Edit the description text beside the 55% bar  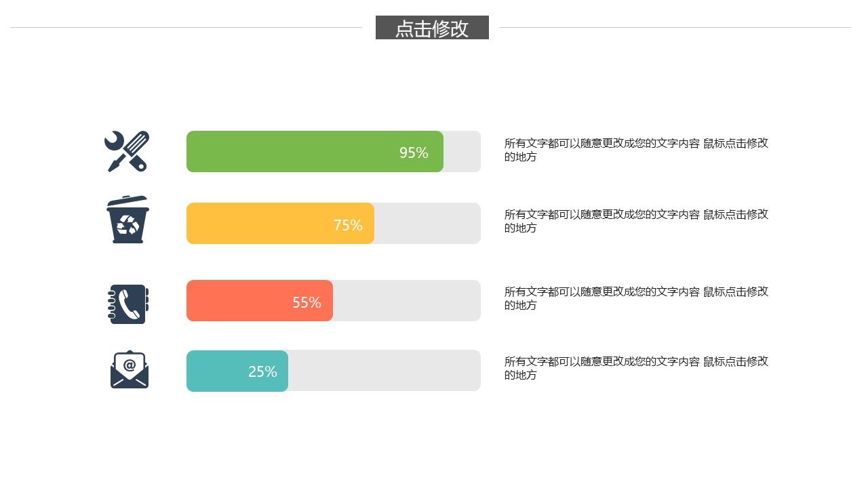pyautogui.click(x=637, y=298)
